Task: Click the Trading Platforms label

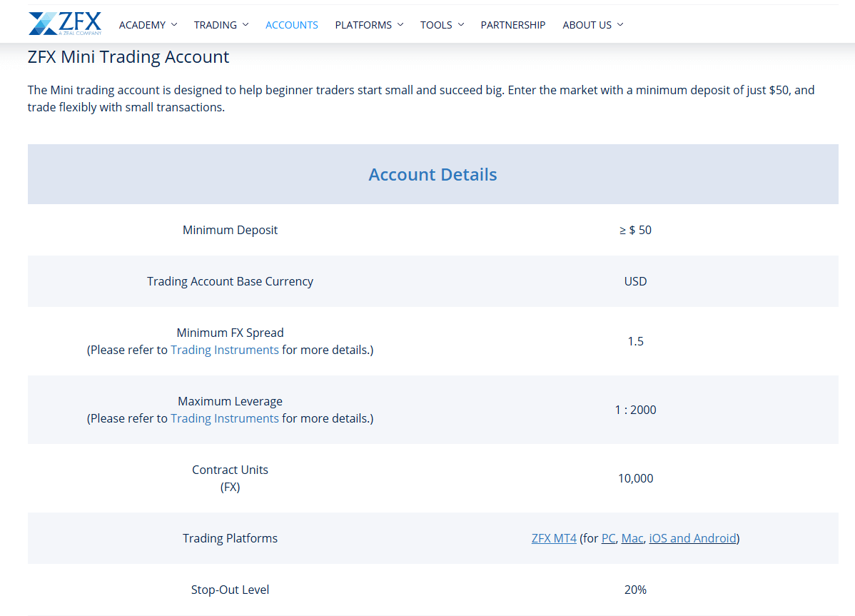Action: (230, 539)
